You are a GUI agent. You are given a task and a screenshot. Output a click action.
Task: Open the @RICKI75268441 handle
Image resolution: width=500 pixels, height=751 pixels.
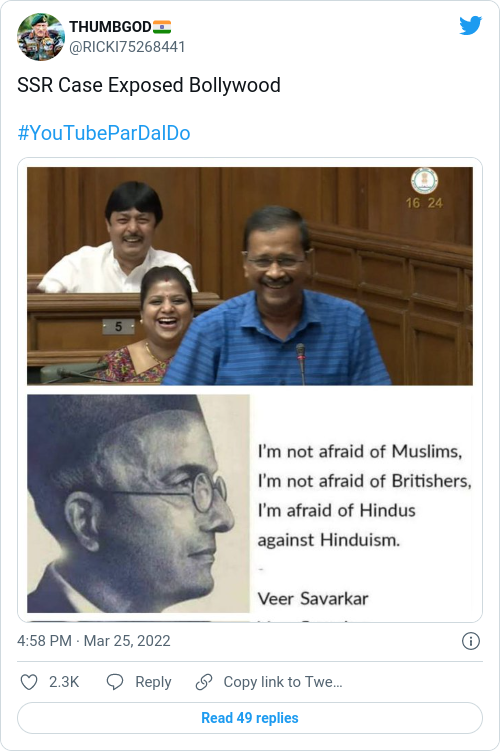click(127, 47)
